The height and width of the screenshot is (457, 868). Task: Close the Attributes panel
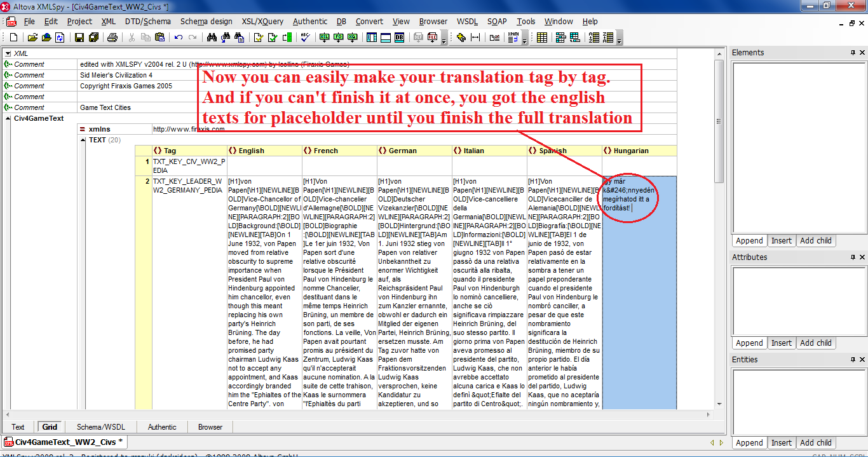click(x=862, y=257)
